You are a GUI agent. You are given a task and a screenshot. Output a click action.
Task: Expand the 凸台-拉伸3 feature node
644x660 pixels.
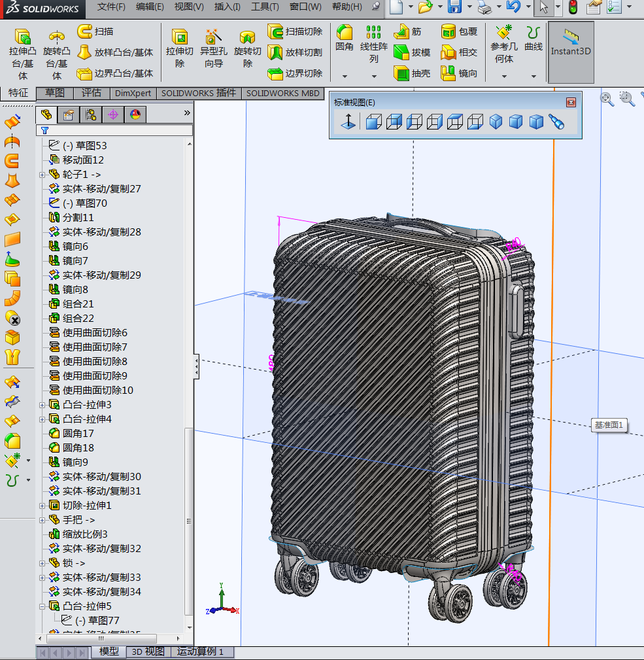click(42, 405)
